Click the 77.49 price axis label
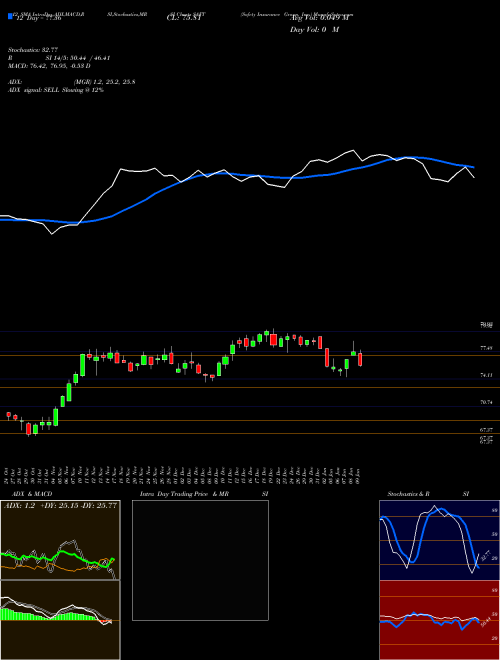 coord(487,348)
